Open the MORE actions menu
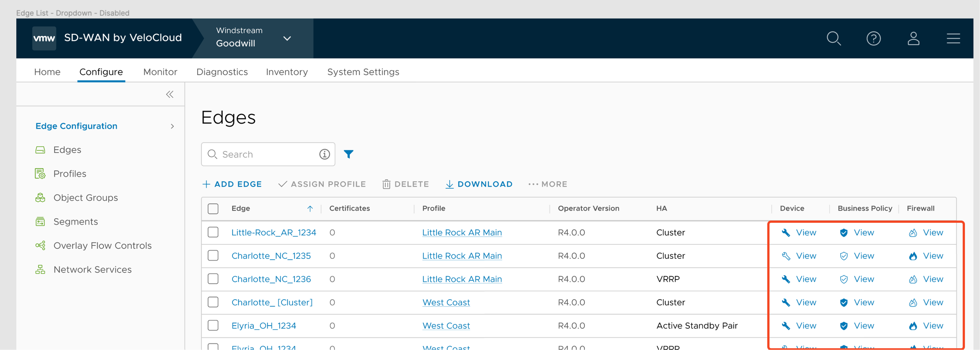The width and height of the screenshot is (980, 350). pyautogui.click(x=547, y=184)
